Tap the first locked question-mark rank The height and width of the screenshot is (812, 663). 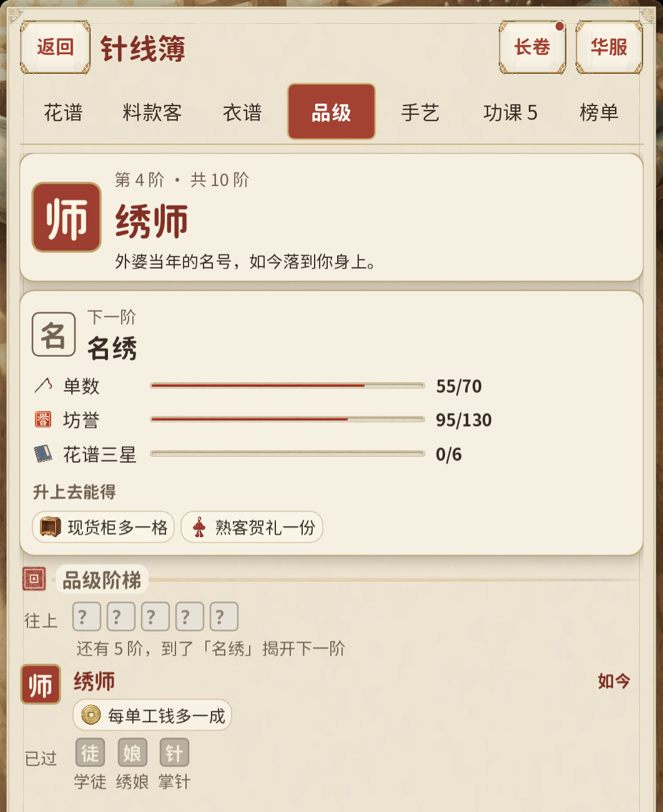tap(87, 616)
